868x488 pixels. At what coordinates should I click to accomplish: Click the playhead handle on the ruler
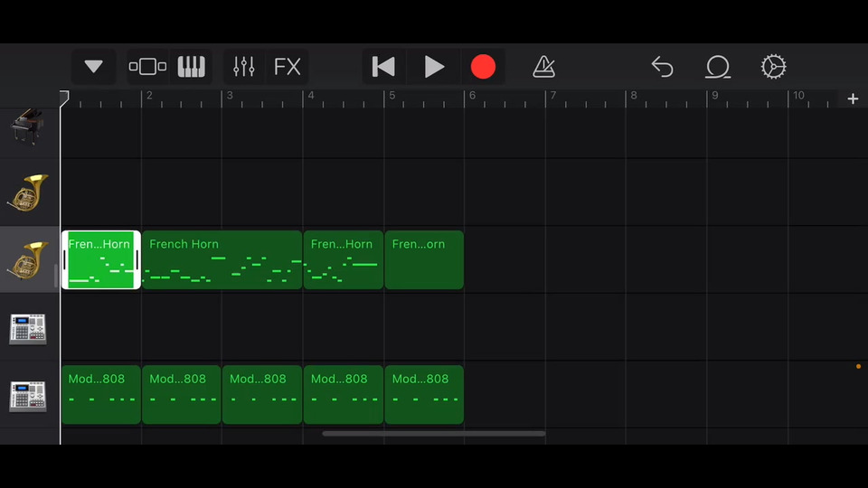64,98
